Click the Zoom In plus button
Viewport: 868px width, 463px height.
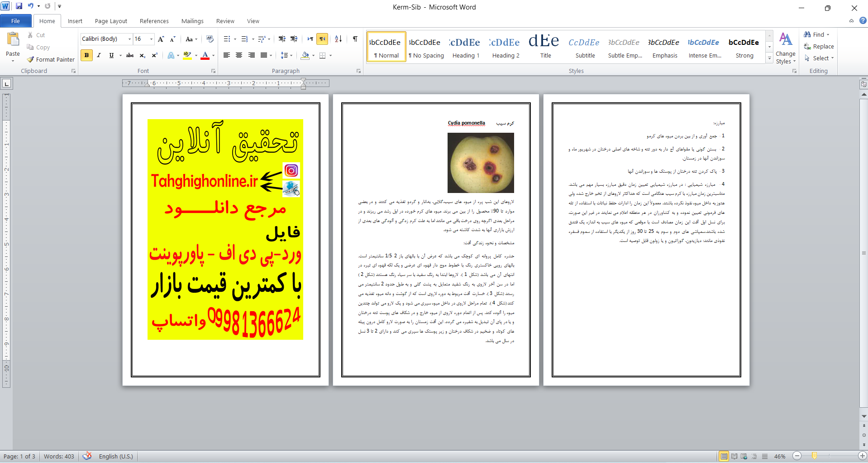(x=862, y=456)
